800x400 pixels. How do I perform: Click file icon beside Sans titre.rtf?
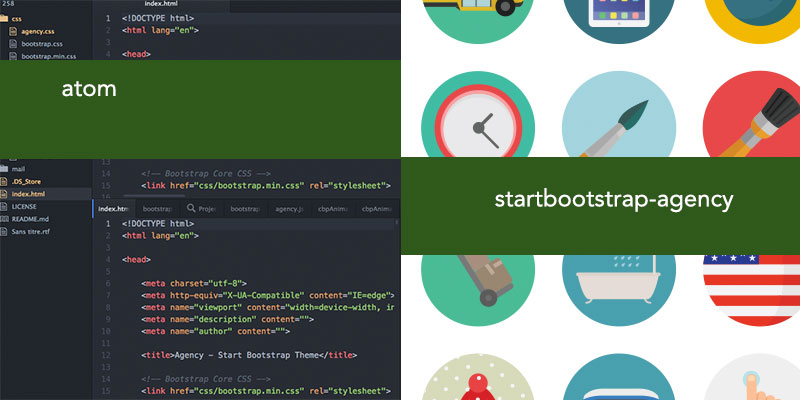point(4,231)
